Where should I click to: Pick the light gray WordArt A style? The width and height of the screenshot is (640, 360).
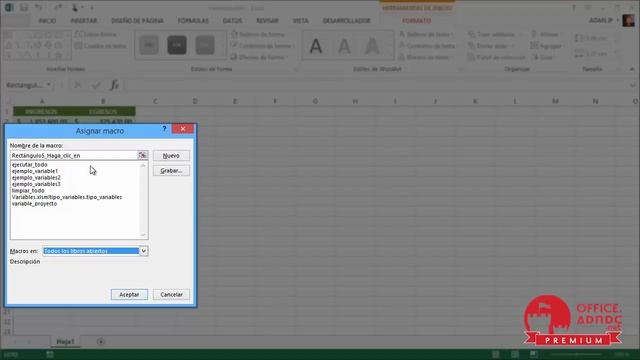pyautogui.click(x=344, y=47)
